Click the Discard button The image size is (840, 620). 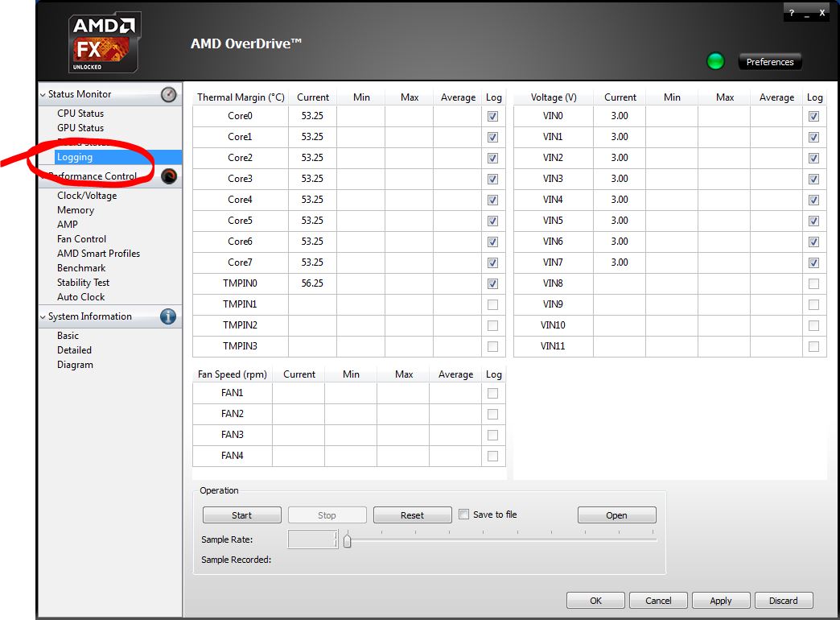click(784, 600)
